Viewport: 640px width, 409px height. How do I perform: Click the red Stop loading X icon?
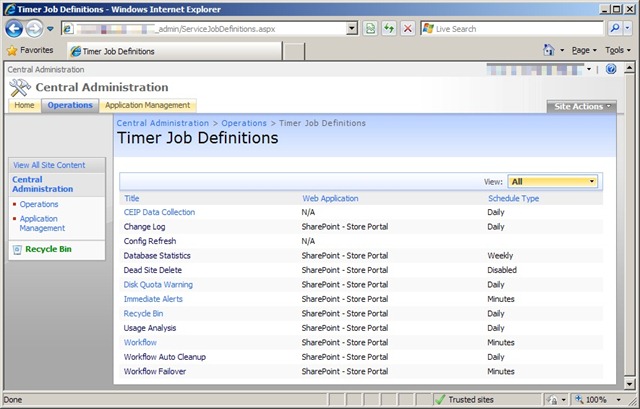tap(407, 29)
